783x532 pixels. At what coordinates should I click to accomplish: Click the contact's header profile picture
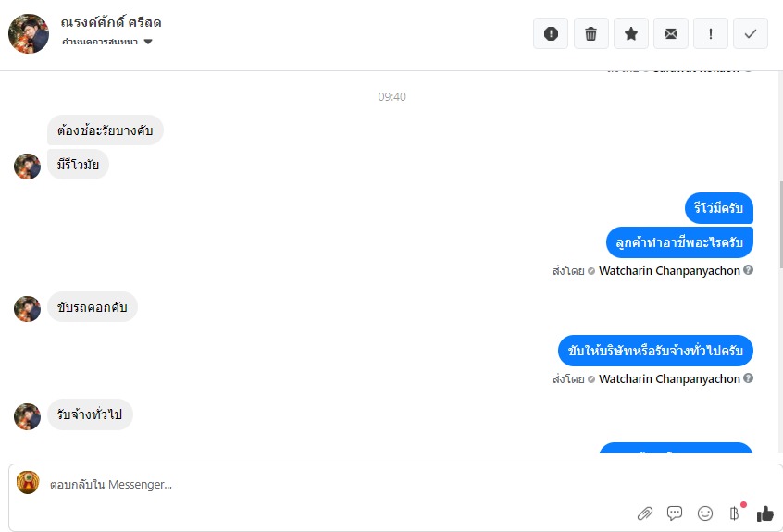29,33
